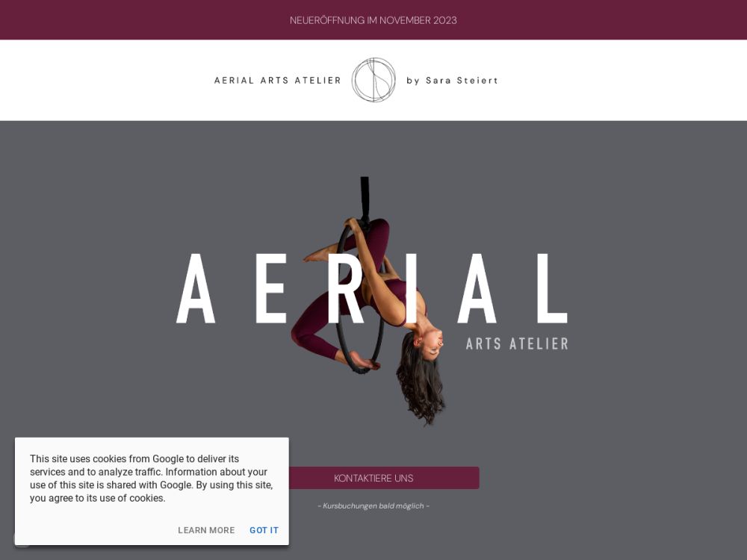Click the black strap above the hoop
This screenshot has width=747, height=560.
pyautogui.click(x=365, y=198)
